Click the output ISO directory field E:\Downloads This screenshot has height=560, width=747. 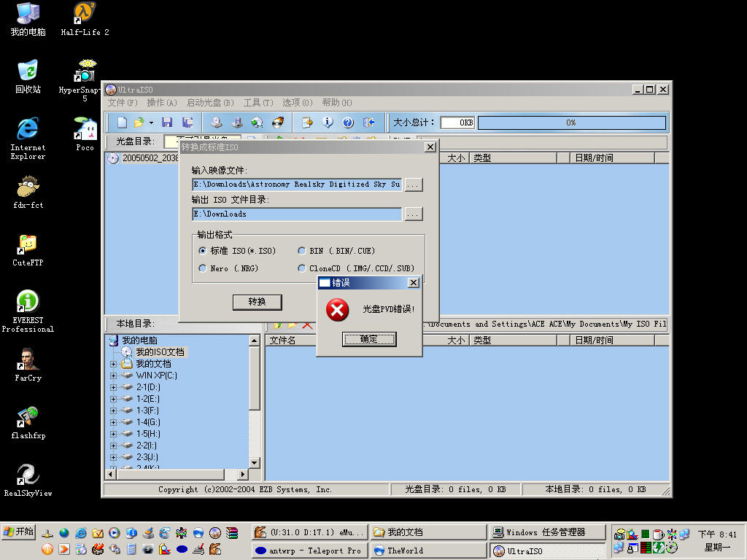297,214
